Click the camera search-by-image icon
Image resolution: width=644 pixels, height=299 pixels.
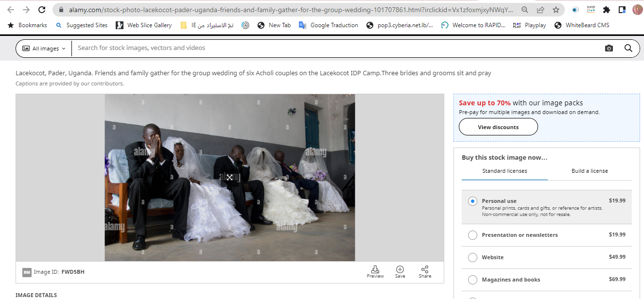coord(609,48)
